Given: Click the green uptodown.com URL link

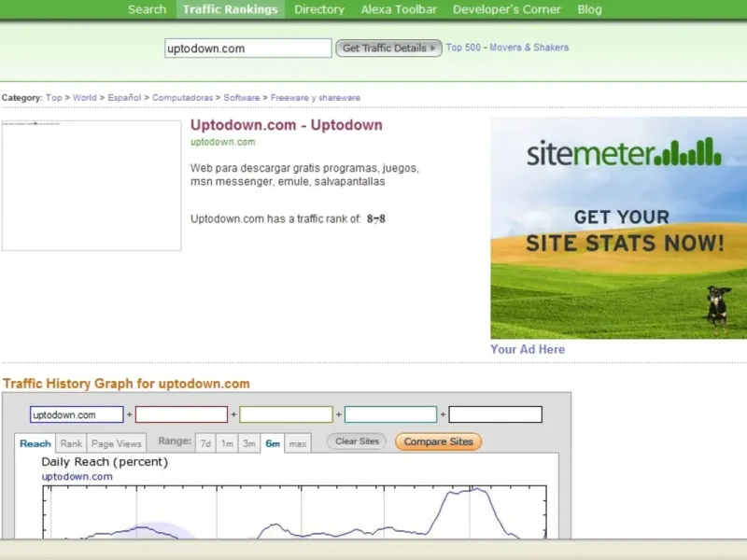Looking at the screenshot, I should [x=222, y=142].
